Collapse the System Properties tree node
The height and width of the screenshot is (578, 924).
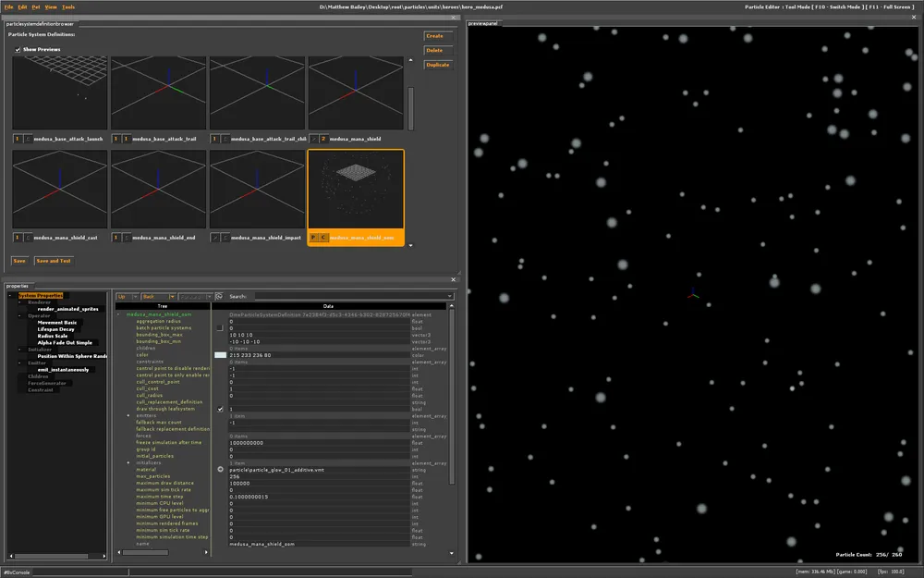click(x=10, y=295)
